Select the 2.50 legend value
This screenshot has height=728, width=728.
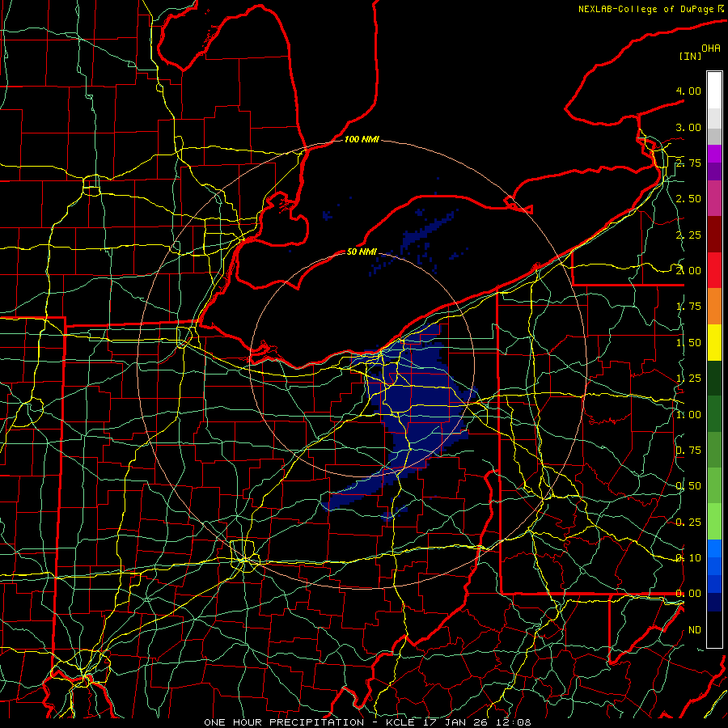click(x=688, y=199)
